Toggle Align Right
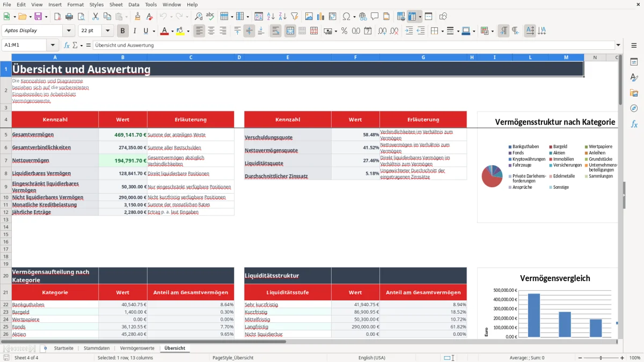The image size is (644, 362). (x=223, y=31)
